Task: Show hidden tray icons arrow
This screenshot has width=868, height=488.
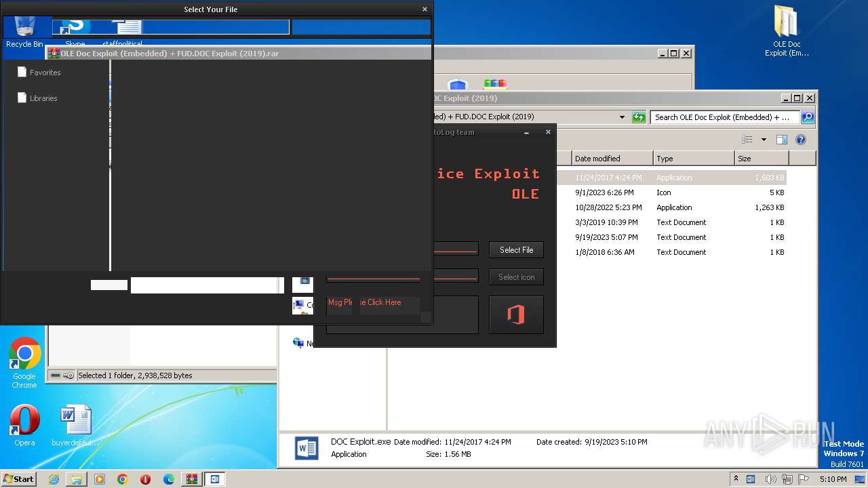Action: [736, 479]
